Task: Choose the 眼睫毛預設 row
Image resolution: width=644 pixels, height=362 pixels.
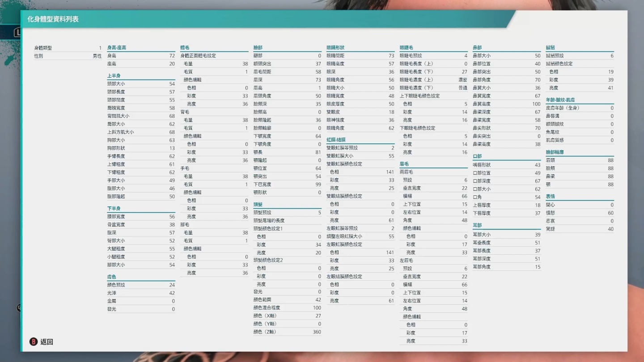Action: click(433, 56)
